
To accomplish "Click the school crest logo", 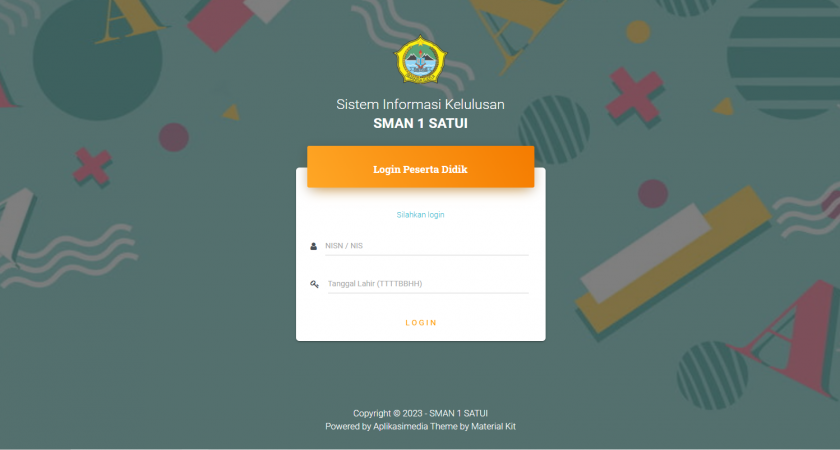I will 421,60.
